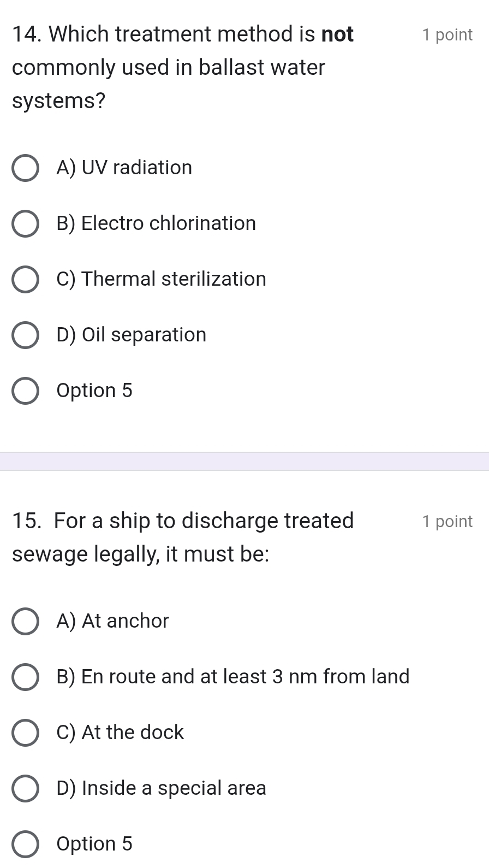Pick the 'D) Oil separation' radio button
Viewport: 489px width, 868px height.
(25, 335)
